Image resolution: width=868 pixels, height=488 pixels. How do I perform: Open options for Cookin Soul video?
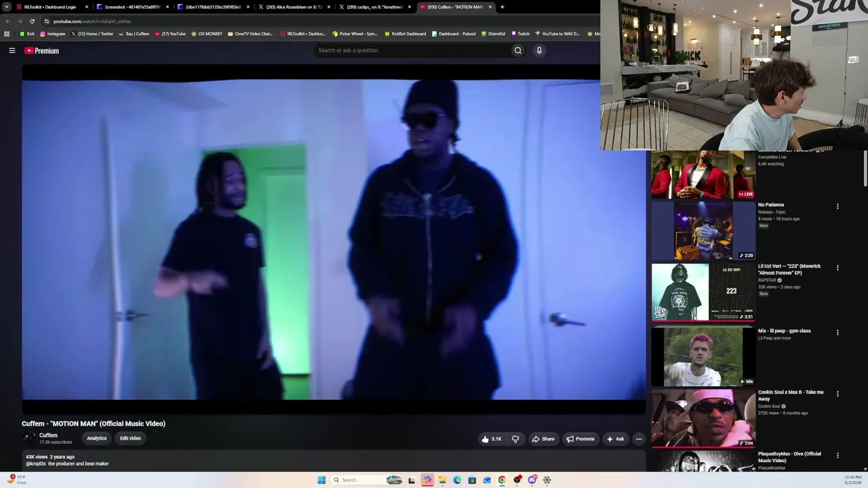[x=837, y=394]
